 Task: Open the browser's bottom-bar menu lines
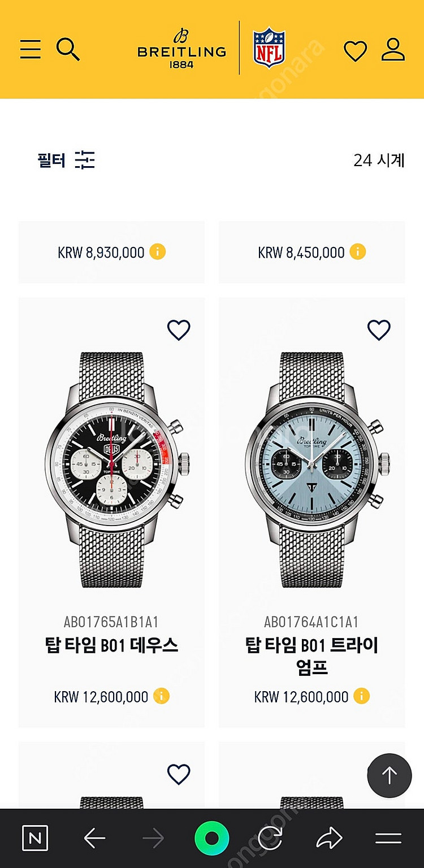[x=388, y=839]
